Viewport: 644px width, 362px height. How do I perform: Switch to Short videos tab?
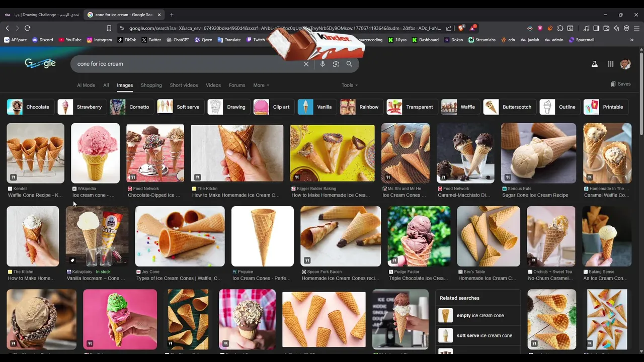(184, 85)
